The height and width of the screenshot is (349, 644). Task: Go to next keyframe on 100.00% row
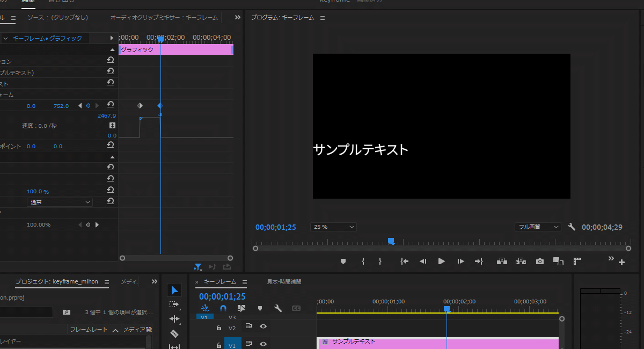(97, 224)
